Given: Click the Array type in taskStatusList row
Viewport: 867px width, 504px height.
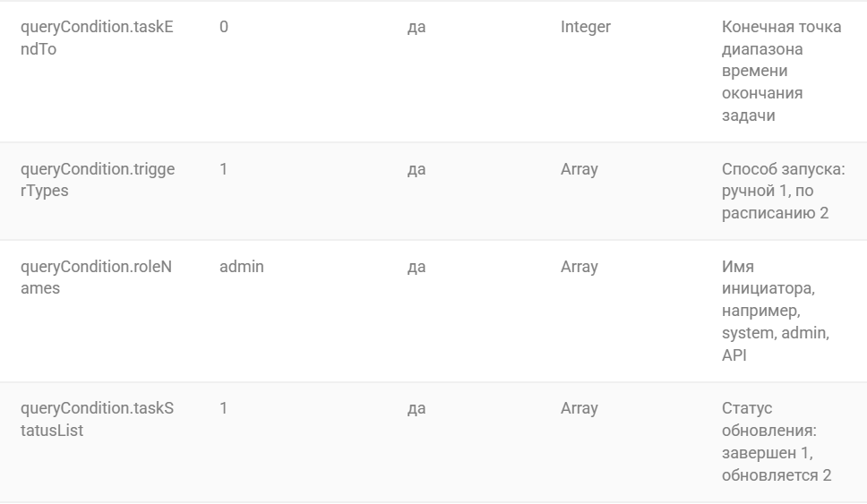Looking at the screenshot, I should (x=579, y=408).
